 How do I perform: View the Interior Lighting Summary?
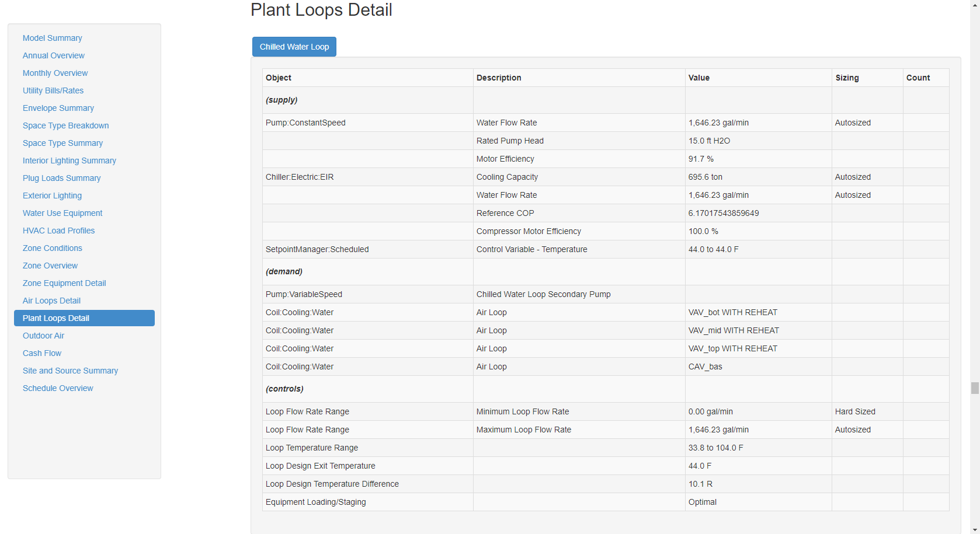point(69,160)
